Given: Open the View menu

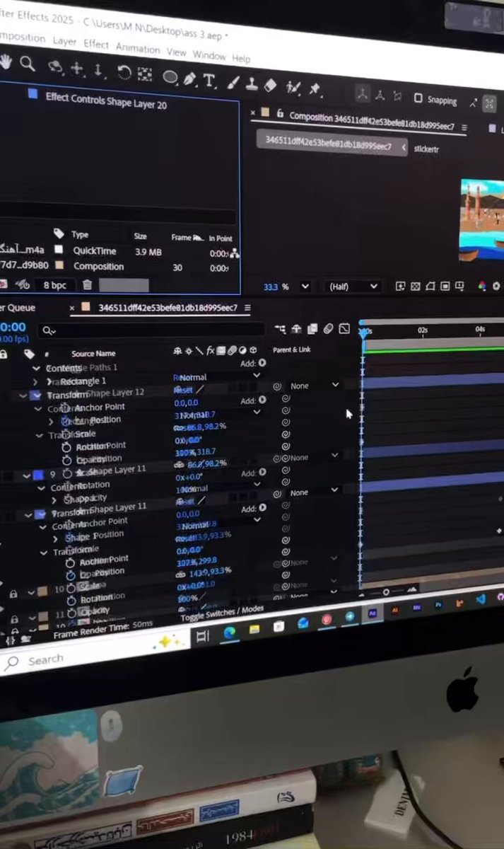Looking at the screenshot, I should 176,52.
